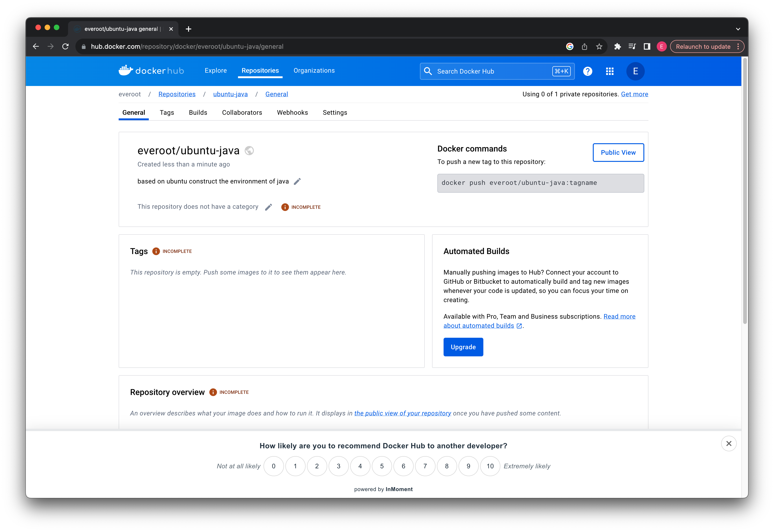Switch to the Builds tab
The height and width of the screenshot is (532, 774).
198,113
